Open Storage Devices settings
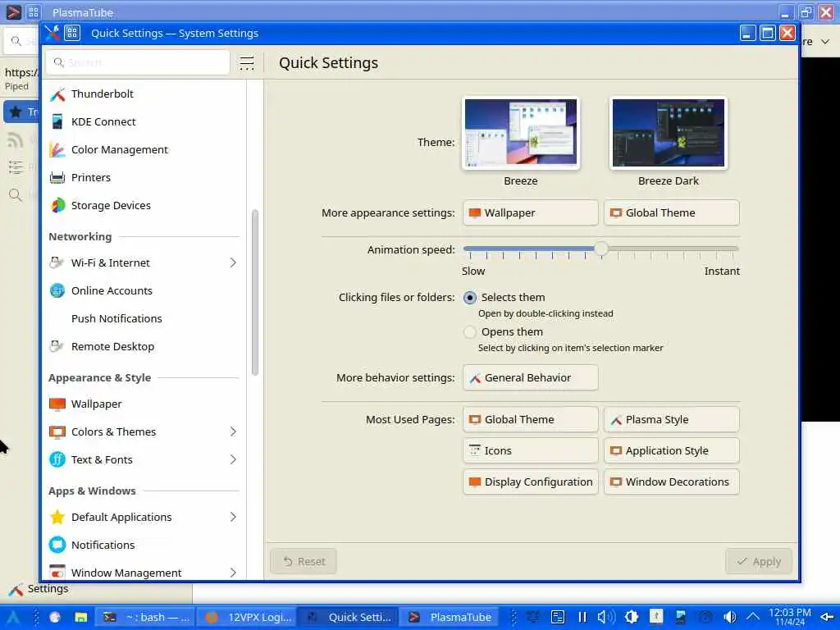The width and height of the screenshot is (840, 630). tap(144, 205)
